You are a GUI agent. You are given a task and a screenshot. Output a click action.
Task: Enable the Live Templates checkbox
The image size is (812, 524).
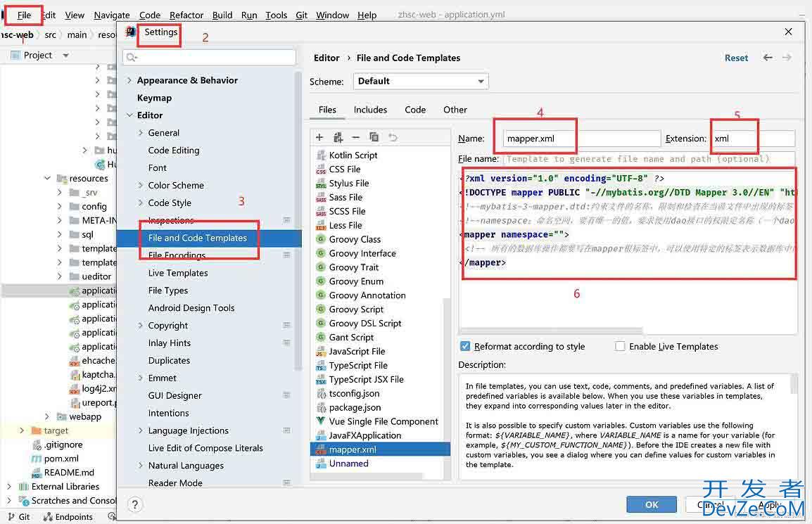coord(620,346)
